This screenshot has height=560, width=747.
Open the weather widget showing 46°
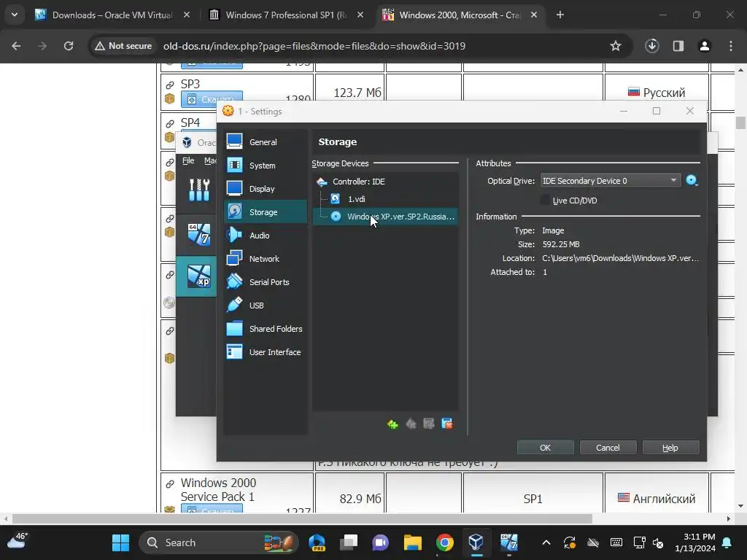tap(18, 540)
